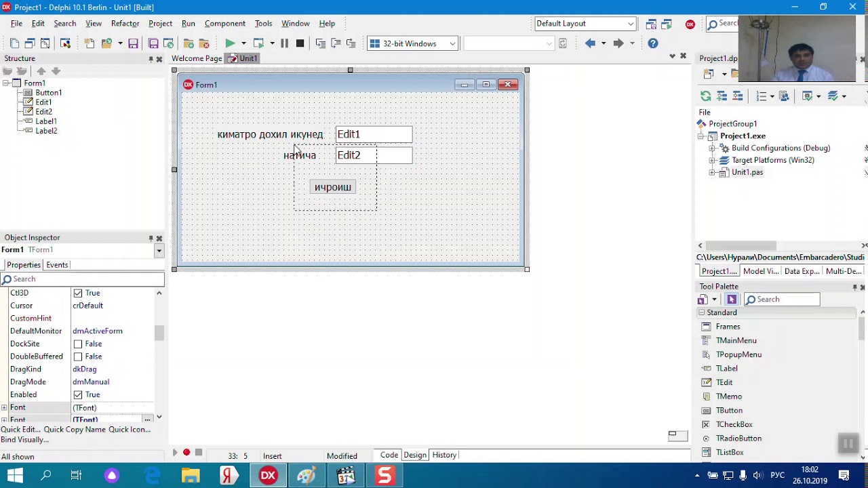Toggle the DockSite checkbox
Image resolution: width=868 pixels, height=488 pixels.
[78, 344]
